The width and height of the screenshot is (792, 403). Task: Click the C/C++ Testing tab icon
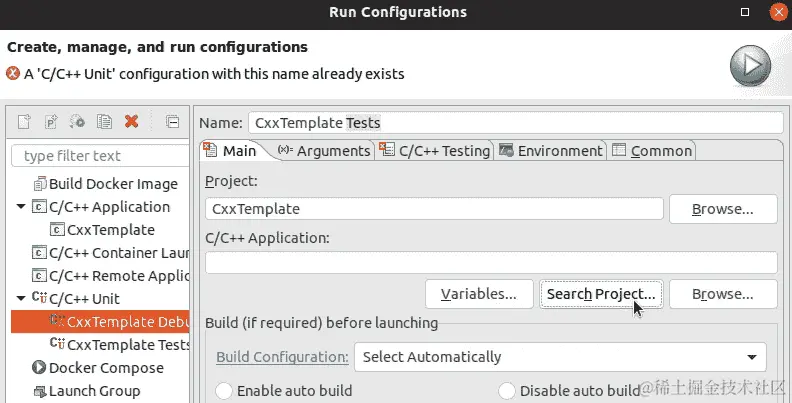(x=387, y=149)
